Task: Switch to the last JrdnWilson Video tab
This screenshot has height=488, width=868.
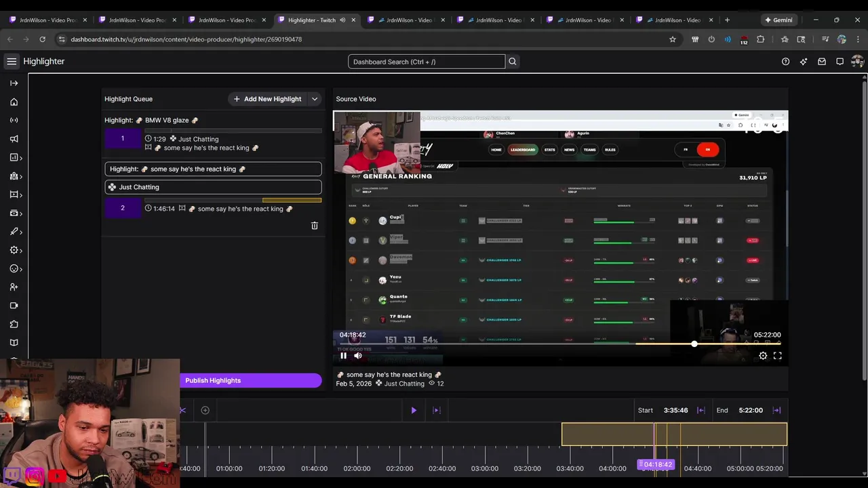Action: 675,20
